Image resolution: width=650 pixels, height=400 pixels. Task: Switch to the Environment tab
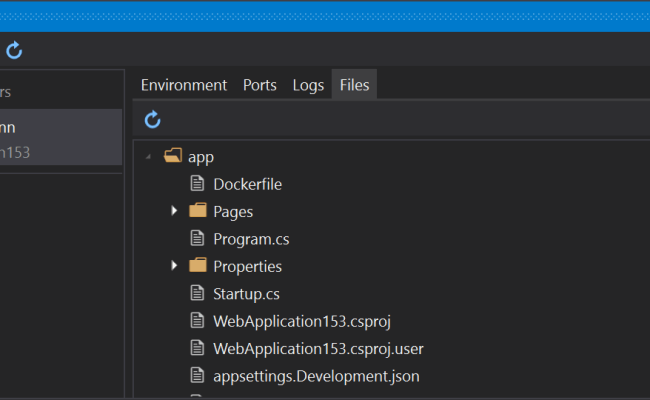(184, 85)
